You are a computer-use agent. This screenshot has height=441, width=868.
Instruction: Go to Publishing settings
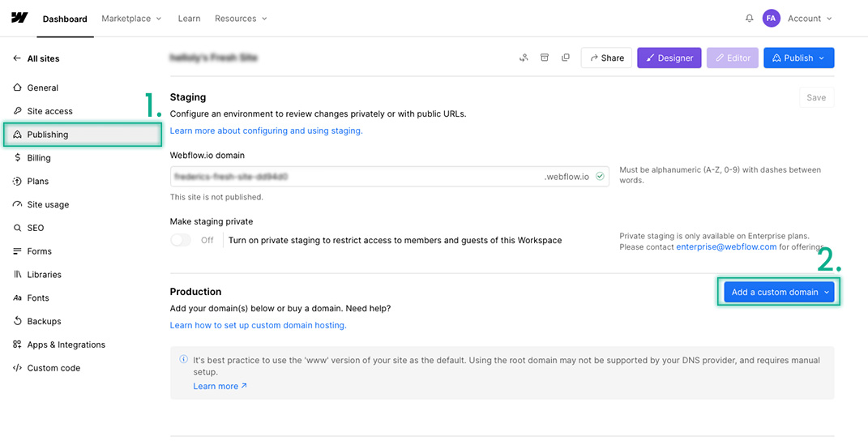click(83, 135)
